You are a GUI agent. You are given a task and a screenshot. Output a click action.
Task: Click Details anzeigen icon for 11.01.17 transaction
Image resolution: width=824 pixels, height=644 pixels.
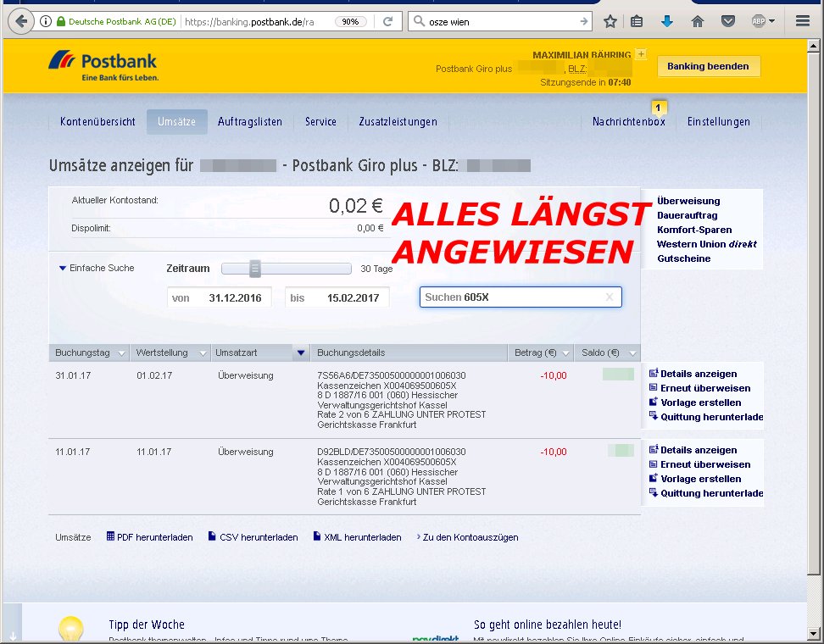(x=654, y=449)
